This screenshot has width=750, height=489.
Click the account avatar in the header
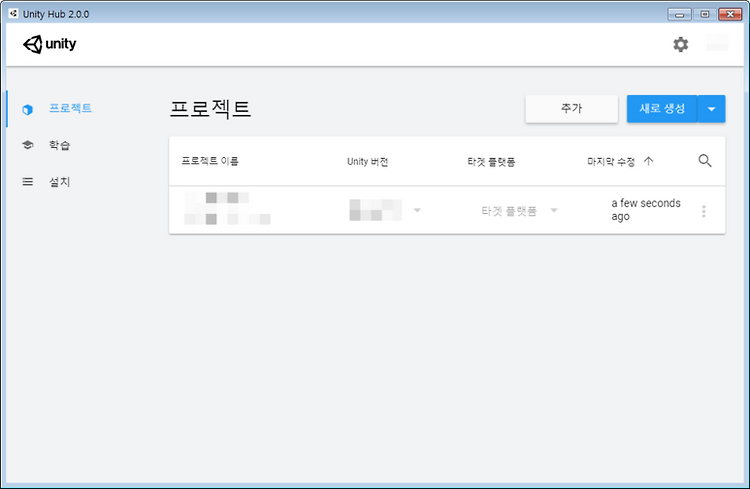717,43
